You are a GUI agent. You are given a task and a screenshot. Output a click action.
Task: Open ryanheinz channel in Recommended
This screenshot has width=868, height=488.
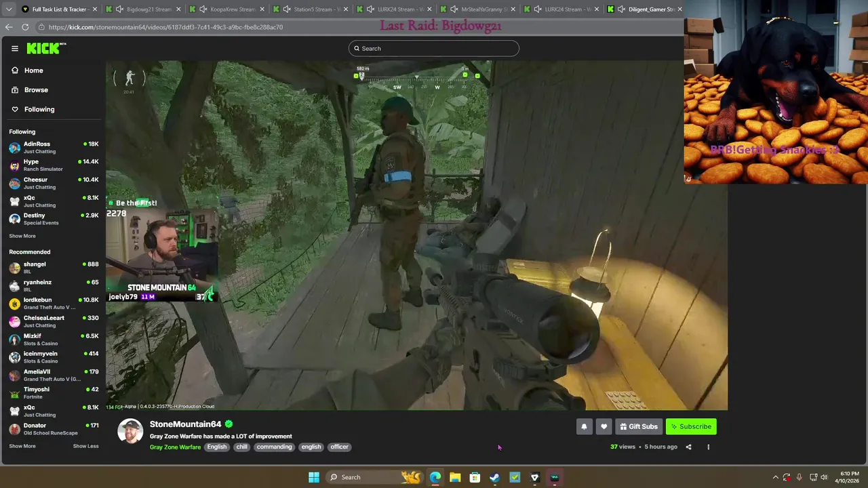(x=54, y=285)
